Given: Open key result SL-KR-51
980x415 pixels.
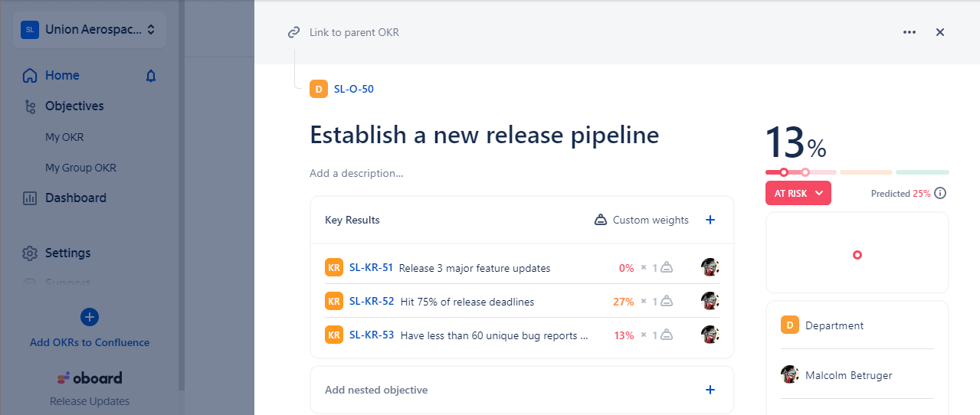Looking at the screenshot, I should point(371,267).
